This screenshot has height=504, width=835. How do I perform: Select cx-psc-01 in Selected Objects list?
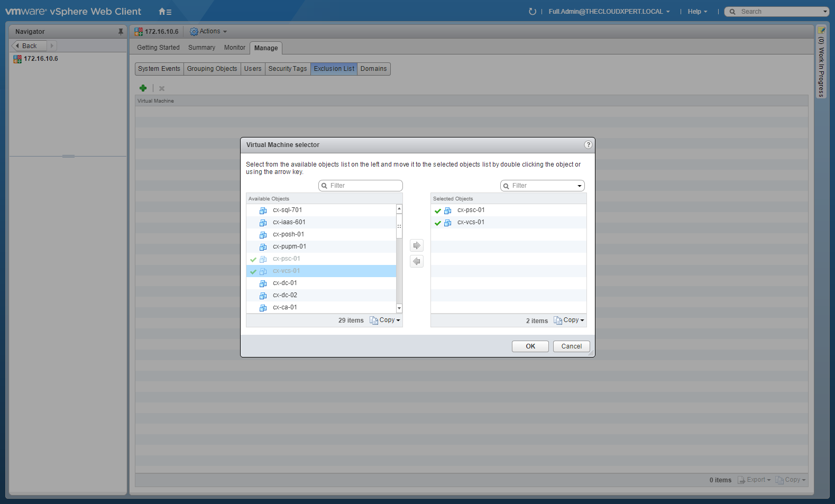coord(471,210)
